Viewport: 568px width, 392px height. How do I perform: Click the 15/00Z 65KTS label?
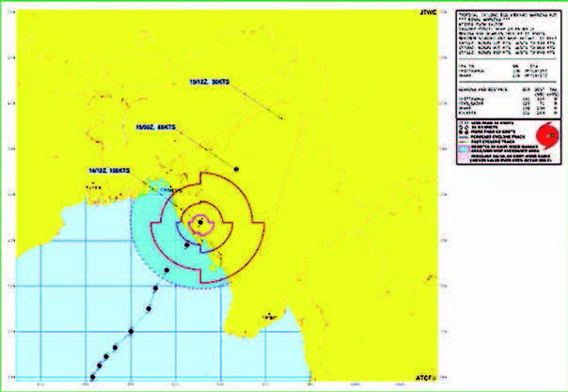pyautogui.click(x=156, y=125)
